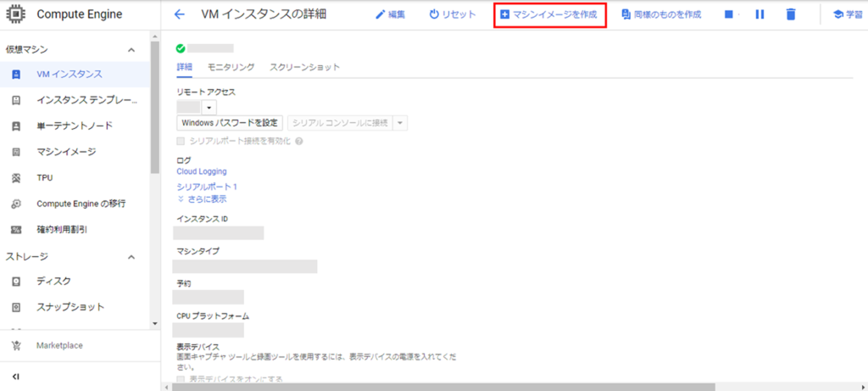Image resolution: width=868 pixels, height=391 pixels.
Task: Open the 学習 learning panel
Action: coord(848,14)
